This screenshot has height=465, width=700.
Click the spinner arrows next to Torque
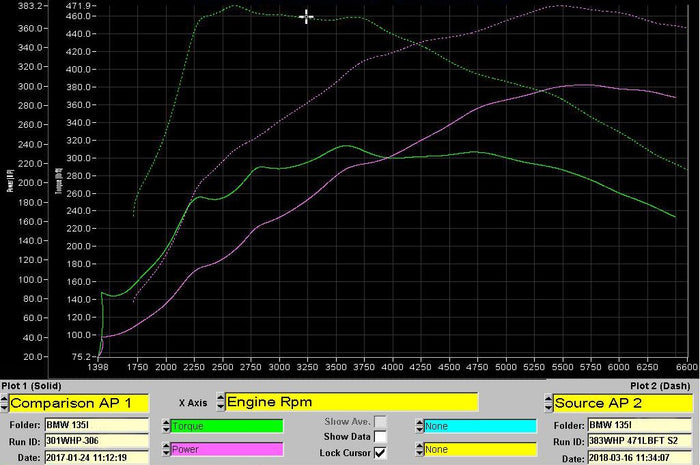pos(165,426)
